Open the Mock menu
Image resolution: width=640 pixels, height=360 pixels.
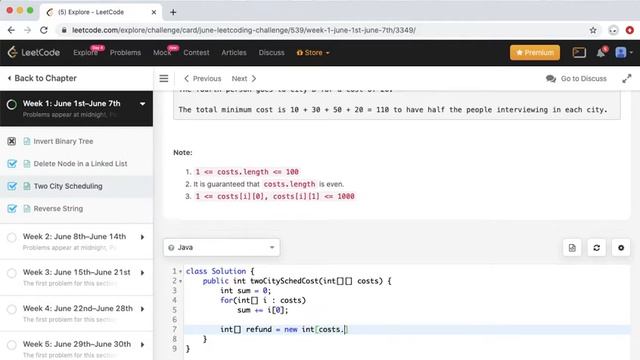[162, 53]
